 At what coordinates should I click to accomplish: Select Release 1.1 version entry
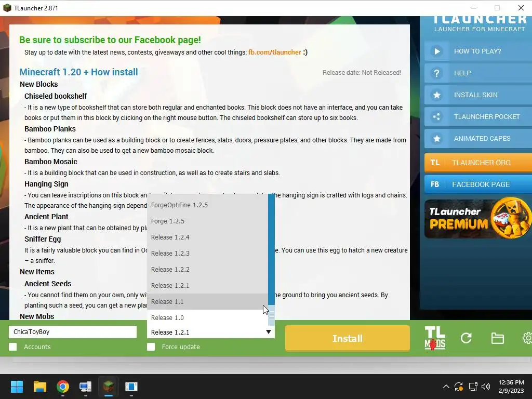point(207,302)
